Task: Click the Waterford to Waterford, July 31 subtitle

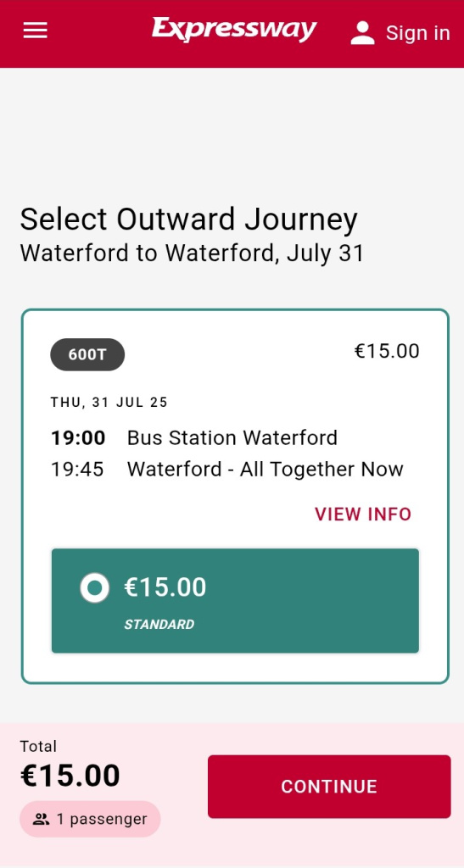Action: (x=193, y=253)
